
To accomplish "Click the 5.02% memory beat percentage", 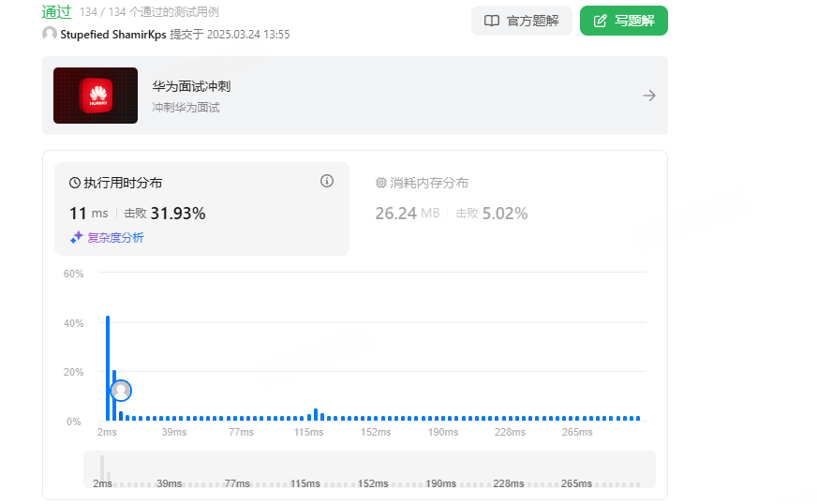I will (505, 214).
